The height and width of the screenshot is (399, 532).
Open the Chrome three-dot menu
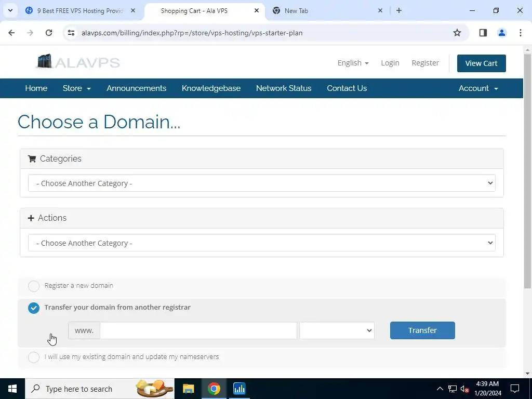tap(521, 33)
